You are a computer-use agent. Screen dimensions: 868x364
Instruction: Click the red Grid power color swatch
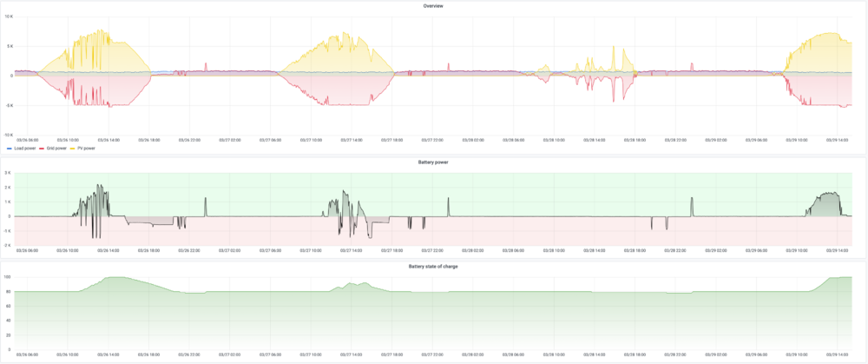(x=41, y=149)
